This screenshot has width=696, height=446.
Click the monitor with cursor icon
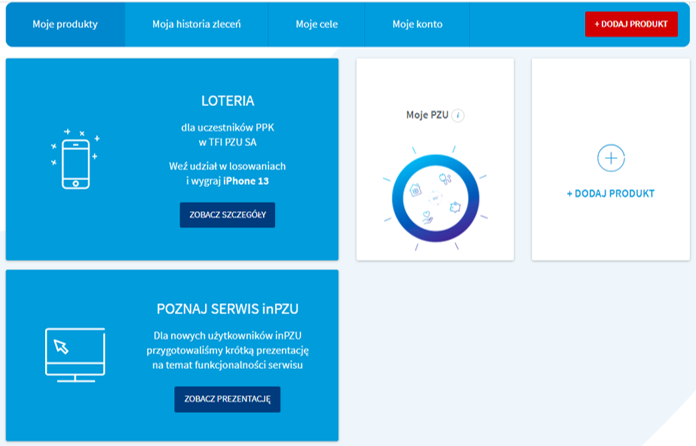pos(75,355)
